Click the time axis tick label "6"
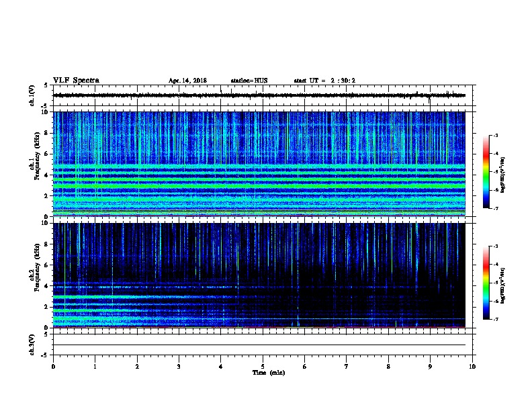 pyautogui.click(x=304, y=367)
